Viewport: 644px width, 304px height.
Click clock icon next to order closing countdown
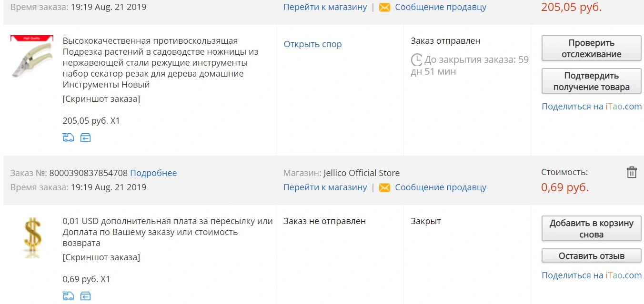417,60
